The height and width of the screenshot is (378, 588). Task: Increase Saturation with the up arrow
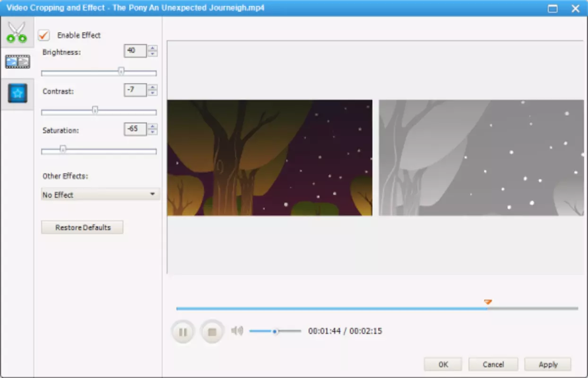pyautogui.click(x=152, y=126)
